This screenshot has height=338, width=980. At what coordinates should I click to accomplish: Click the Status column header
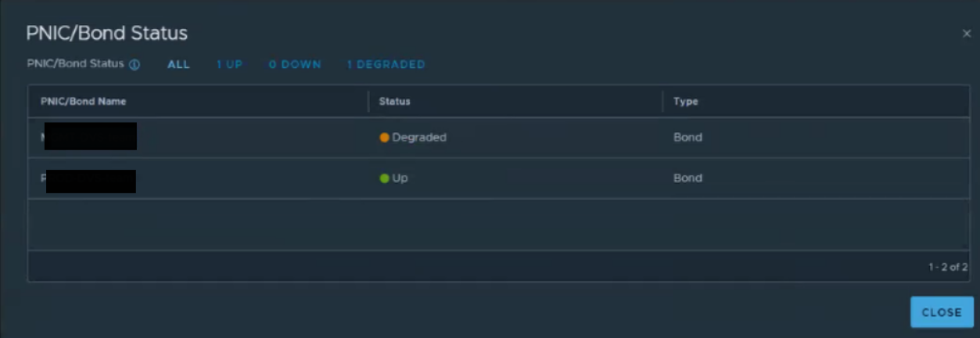pos(394,102)
